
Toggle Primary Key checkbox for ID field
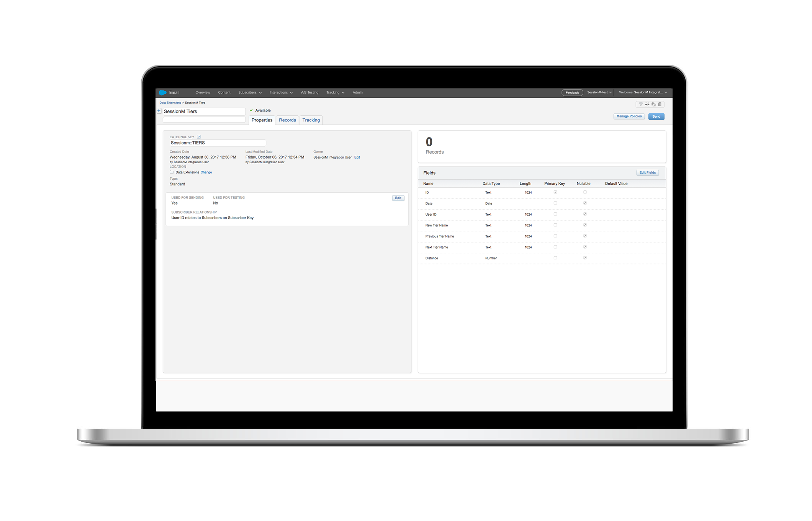(555, 192)
